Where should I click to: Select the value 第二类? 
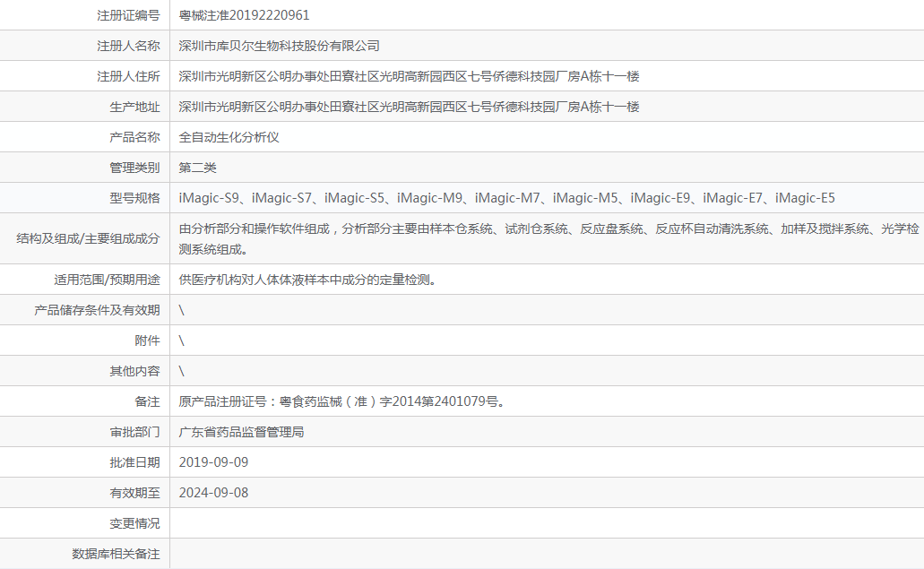point(197,168)
